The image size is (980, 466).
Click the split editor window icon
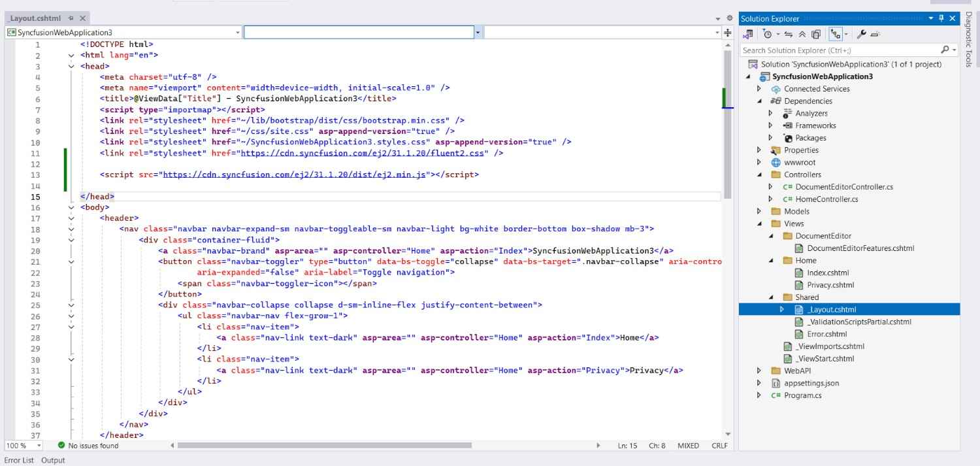coord(728,32)
